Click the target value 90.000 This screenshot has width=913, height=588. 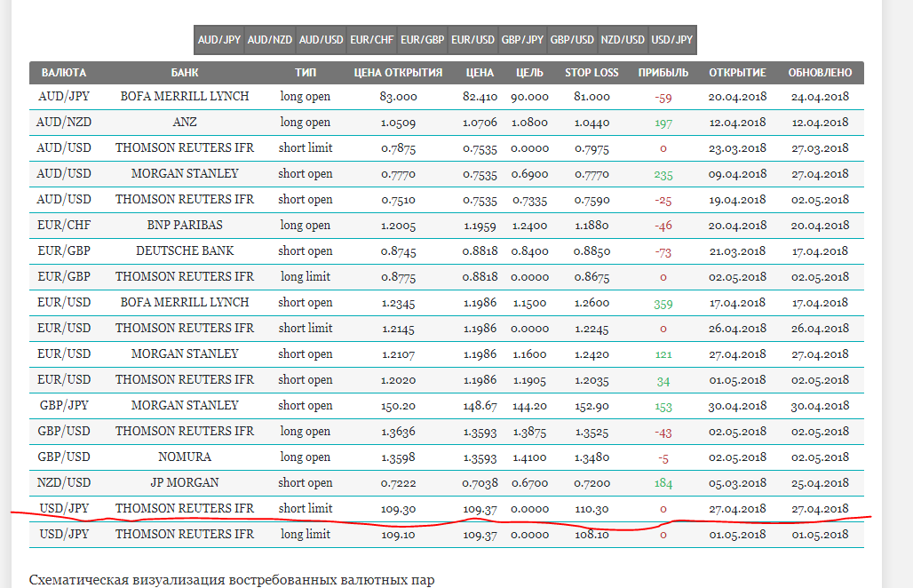pos(529,97)
